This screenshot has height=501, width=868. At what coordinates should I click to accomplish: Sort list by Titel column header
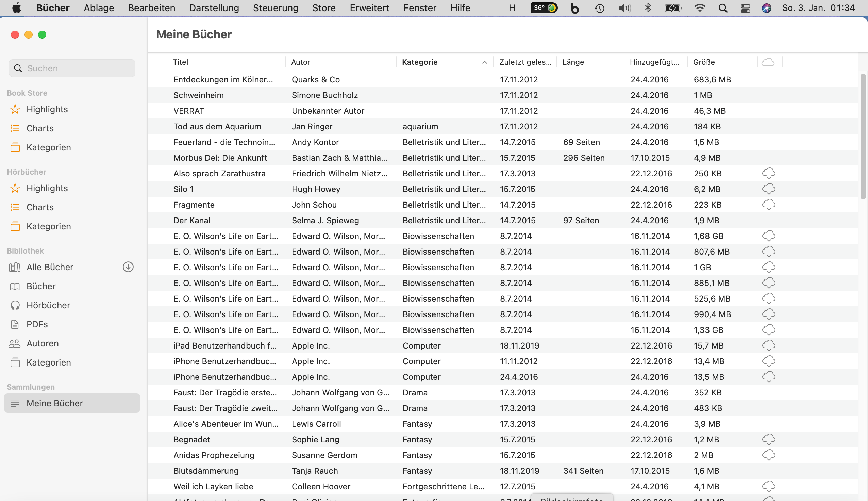181,62
